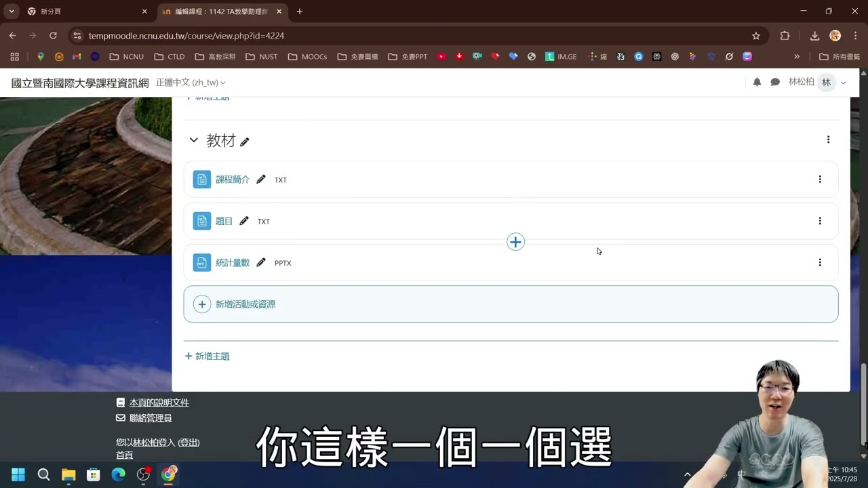Show more bookmarks with the chevron
The height and width of the screenshot is (488, 868).
[797, 57]
